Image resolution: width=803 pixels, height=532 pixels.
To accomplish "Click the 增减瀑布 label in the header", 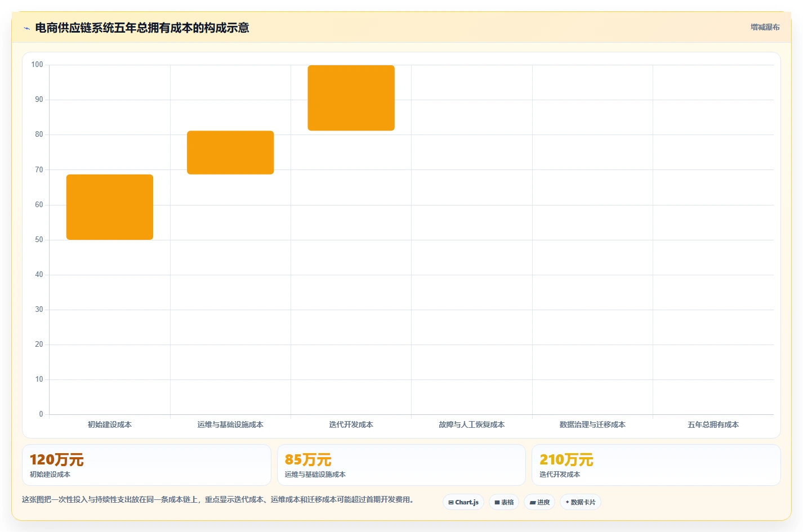I will tap(765, 27).
